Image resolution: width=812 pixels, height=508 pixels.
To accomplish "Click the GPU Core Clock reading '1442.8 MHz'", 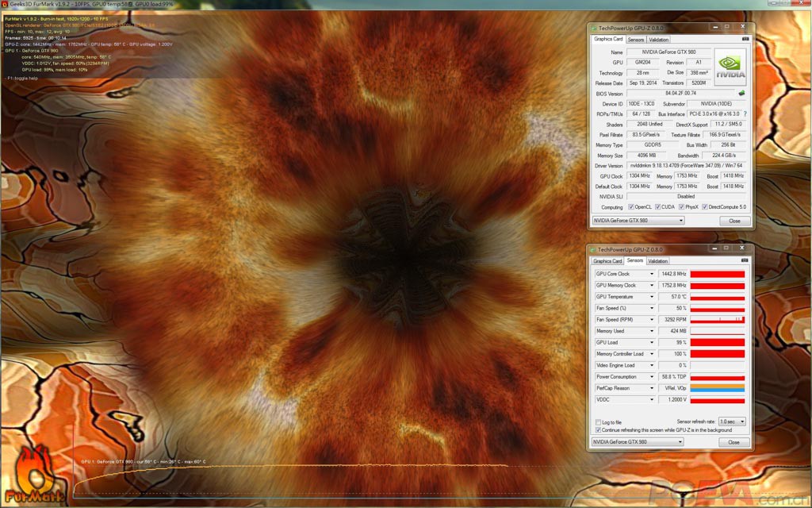I will point(672,274).
